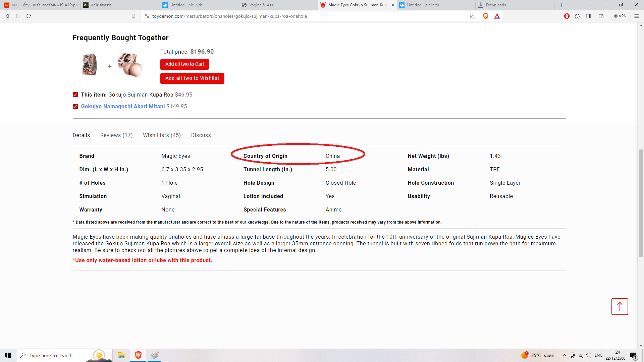
Task: Open Brave Shields lion icon
Action: [x=486, y=16]
